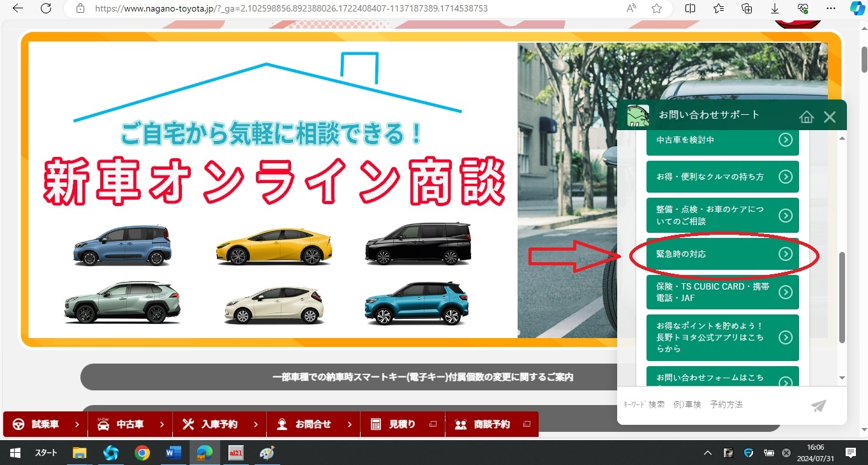This screenshot has height=465, width=868.
Task: Open the split screen icon
Action: coord(690,8)
